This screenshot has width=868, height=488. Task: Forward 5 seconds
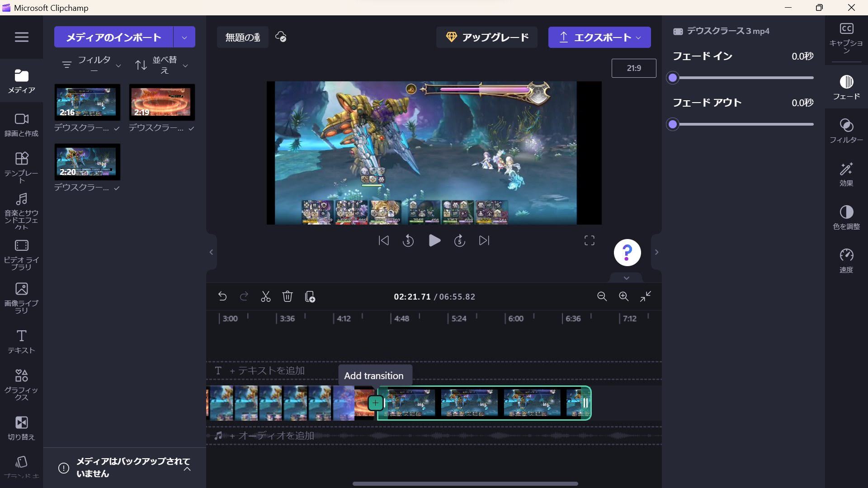click(460, 240)
